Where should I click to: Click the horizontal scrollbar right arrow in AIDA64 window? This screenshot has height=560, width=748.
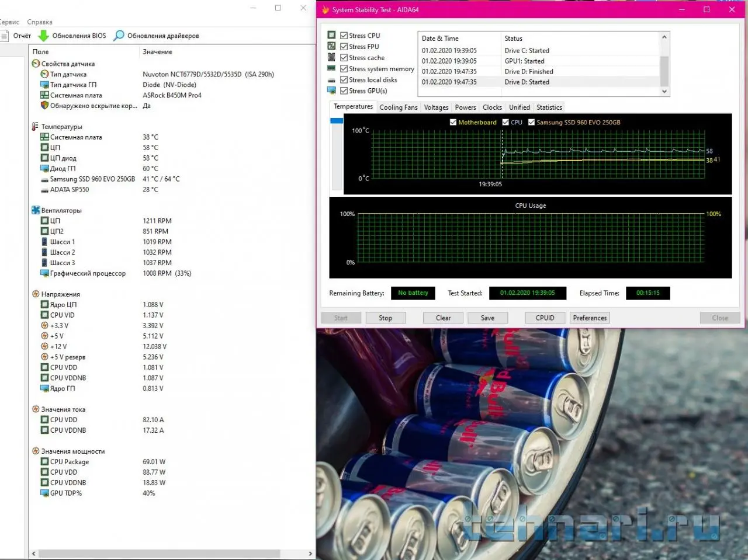(310, 554)
